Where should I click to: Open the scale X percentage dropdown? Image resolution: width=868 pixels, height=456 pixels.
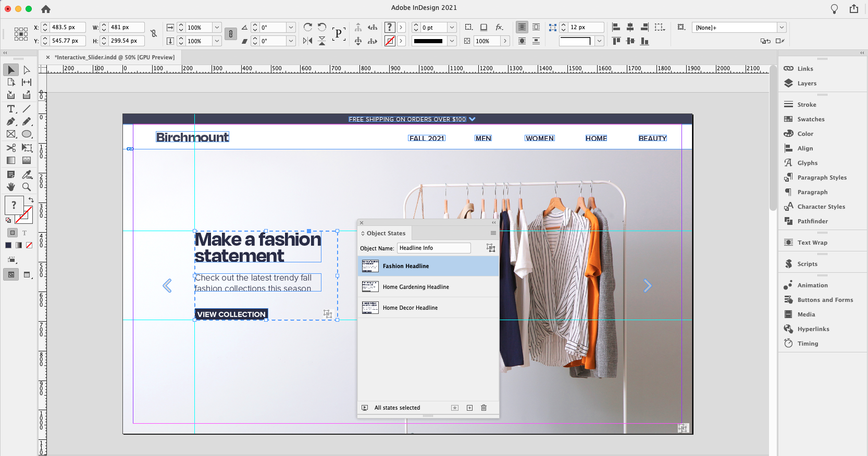click(x=217, y=27)
